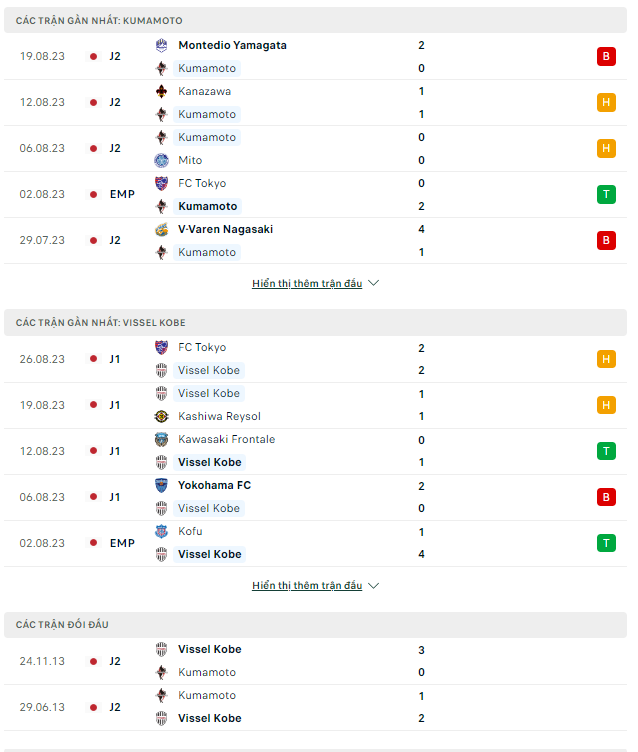This screenshot has width=638, height=752.
Task: Click green T badge for FC Tokyo vs Kumamoto
Action: click(606, 194)
